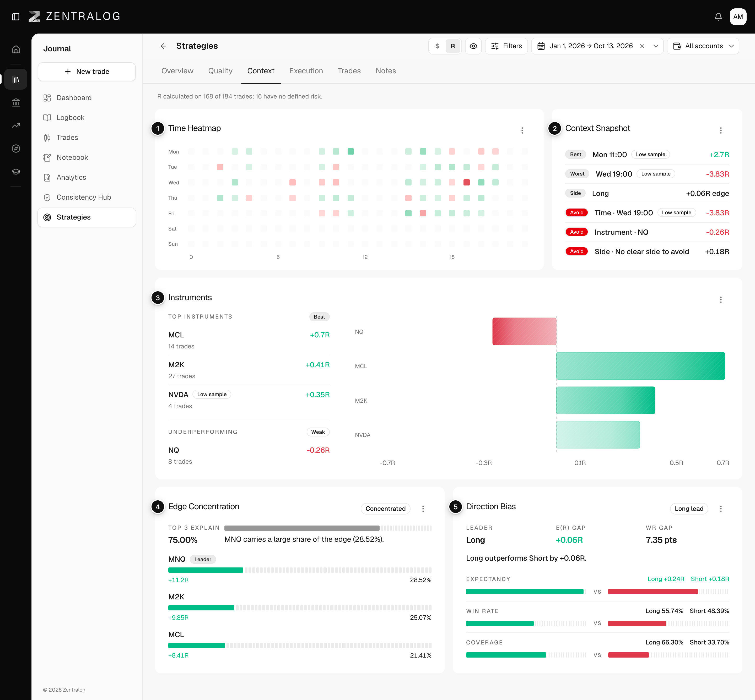Go to the home icon in the rail
The width and height of the screenshot is (755, 700).
tap(16, 49)
